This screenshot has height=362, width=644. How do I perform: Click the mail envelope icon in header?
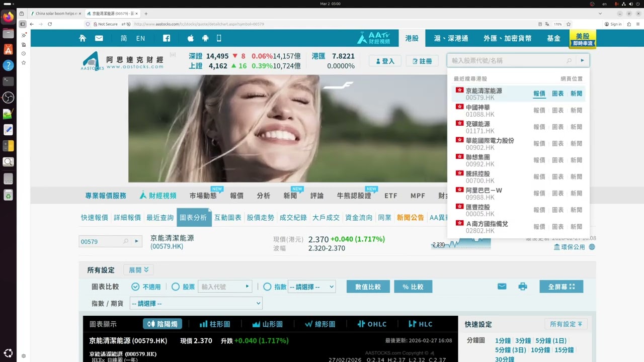pyautogui.click(x=99, y=38)
